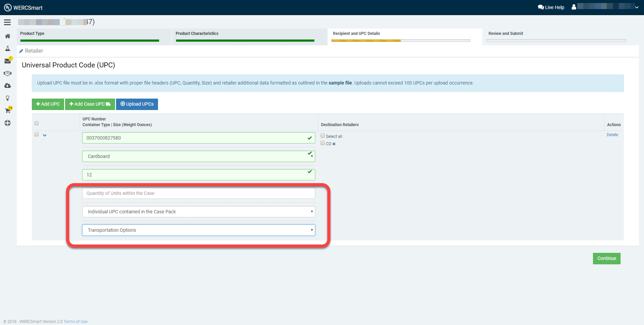Open the shopping cart icon

coord(7,111)
